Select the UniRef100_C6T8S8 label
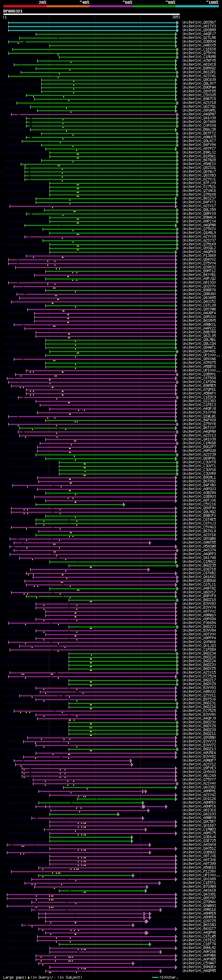Screen dimensions: 222x980 (199, 378)
